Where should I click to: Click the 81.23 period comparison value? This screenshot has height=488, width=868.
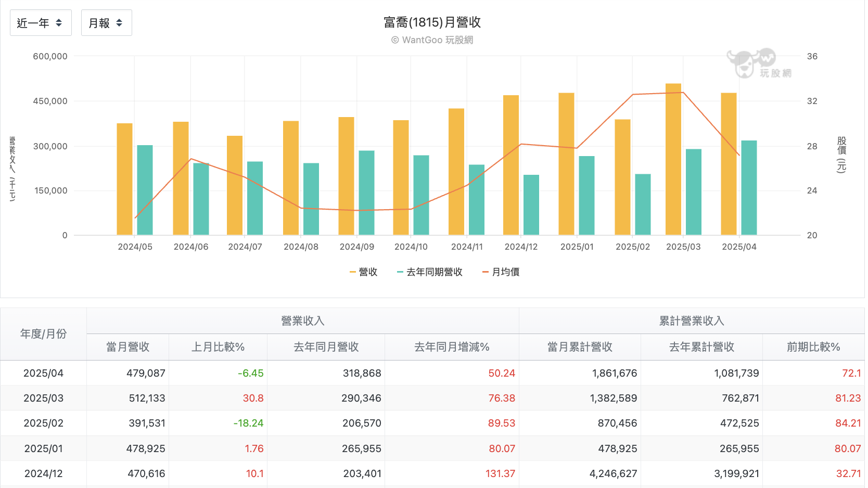coord(848,398)
